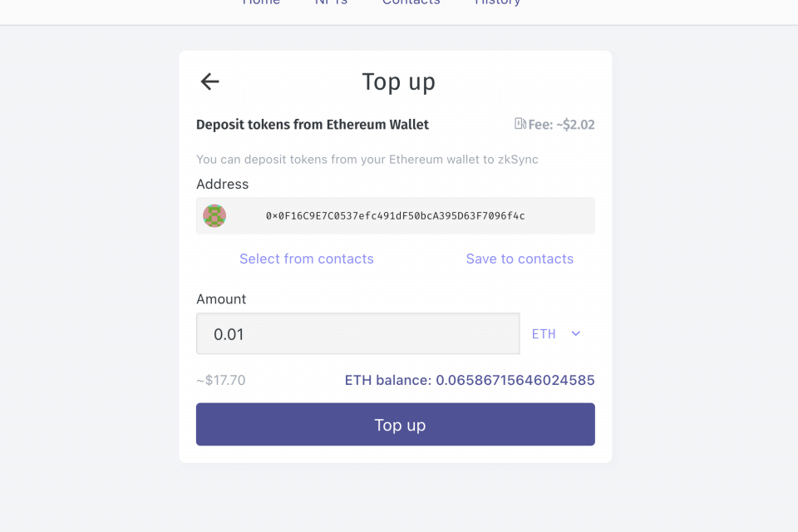
Task: Go back using the left arrow icon
Action: tap(209, 81)
